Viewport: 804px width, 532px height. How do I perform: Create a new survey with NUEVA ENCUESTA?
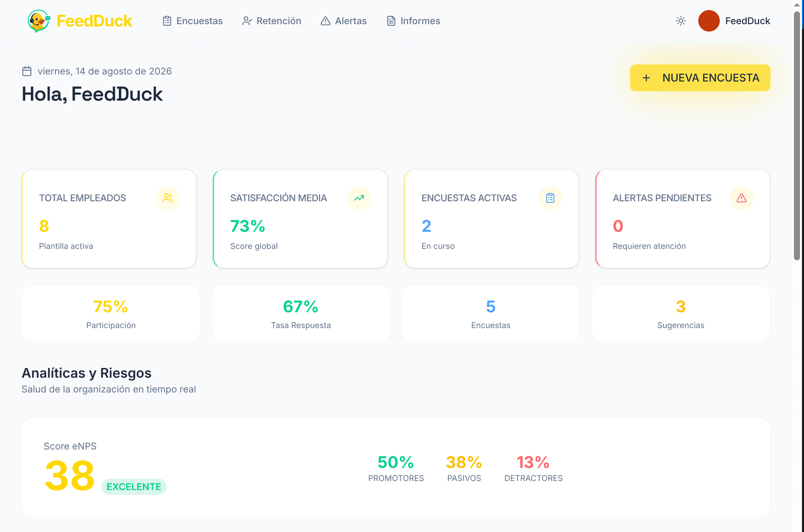coord(700,78)
